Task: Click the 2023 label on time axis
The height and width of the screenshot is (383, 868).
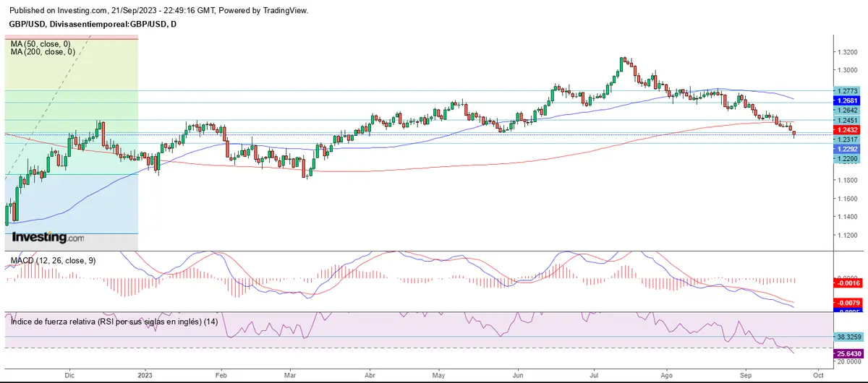Action: coord(145,376)
